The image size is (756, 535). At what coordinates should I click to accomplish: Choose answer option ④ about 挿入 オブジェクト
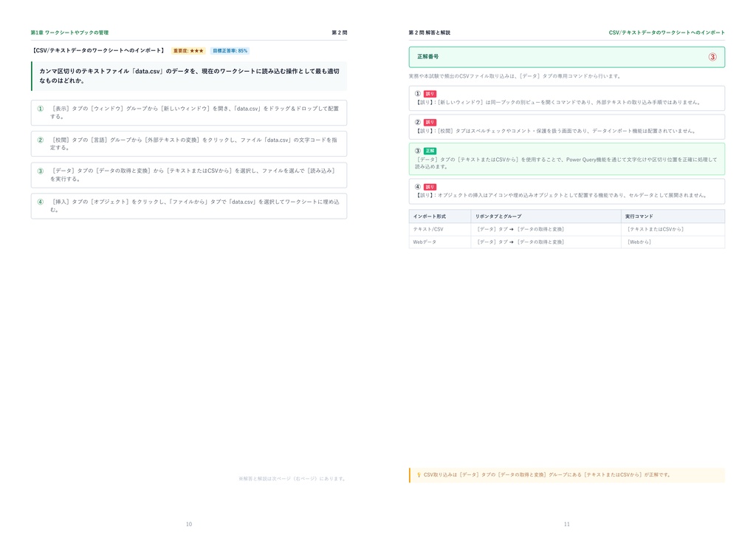coord(189,206)
